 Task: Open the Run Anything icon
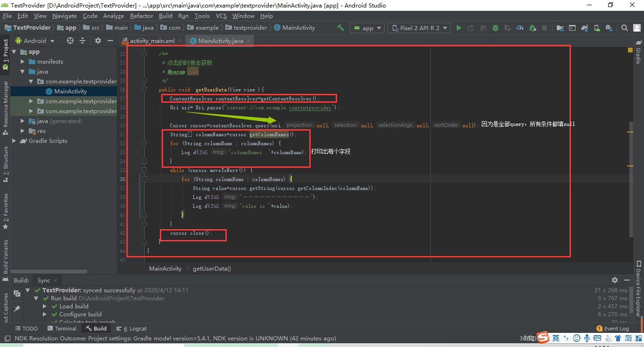[x=572, y=28]
